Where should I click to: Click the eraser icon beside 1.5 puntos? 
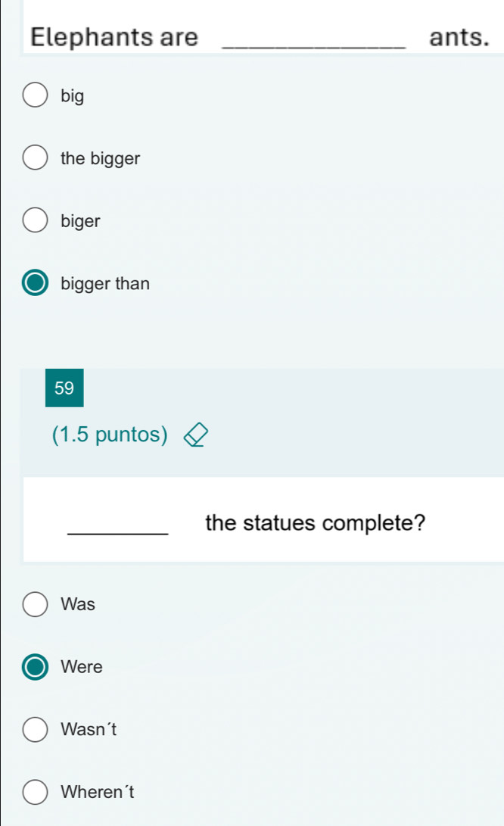pos(196,435)
